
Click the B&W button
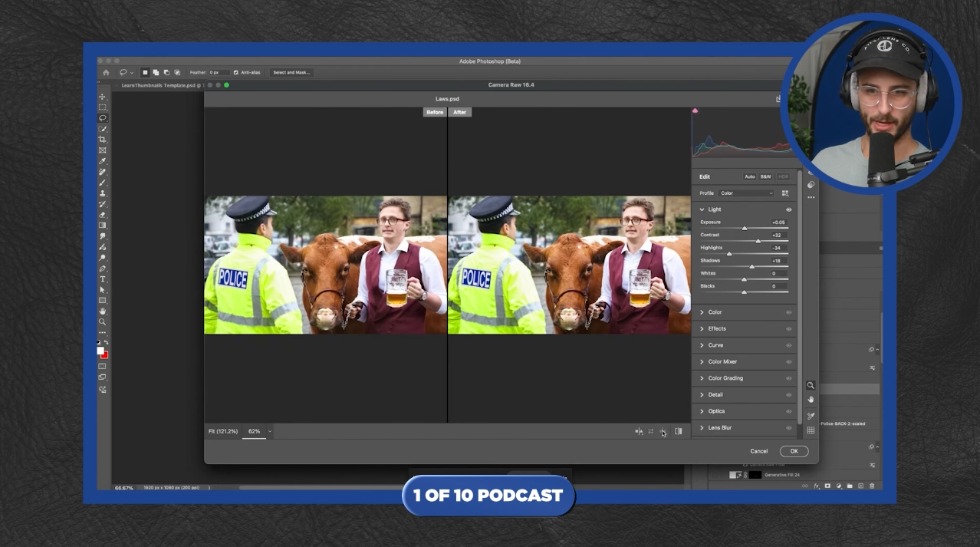pyautogui.click(x=765, y=176)
